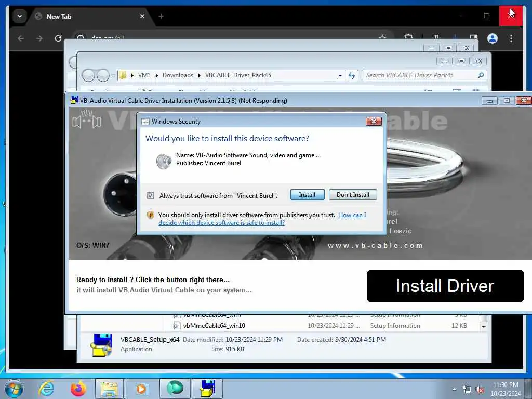The height and width of the screenshot is (399, 532).
Task: Open Windows Media Player from taskbar
Action: (x=141, y=389)
